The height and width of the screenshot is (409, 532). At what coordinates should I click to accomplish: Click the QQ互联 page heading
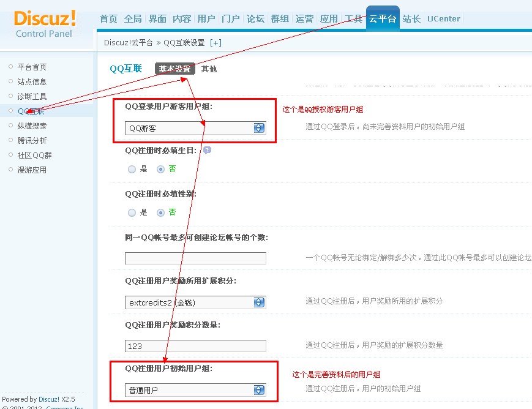click(126, 69)
